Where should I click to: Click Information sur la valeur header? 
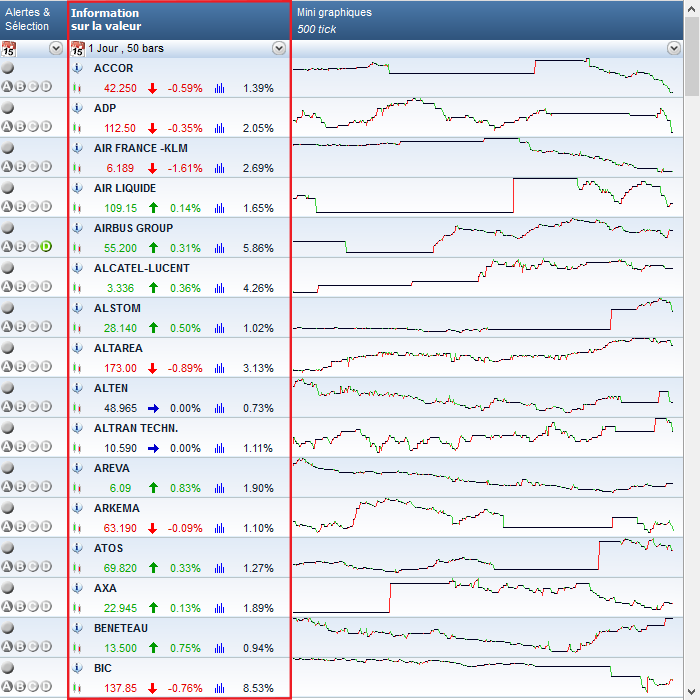click(179, 20)
